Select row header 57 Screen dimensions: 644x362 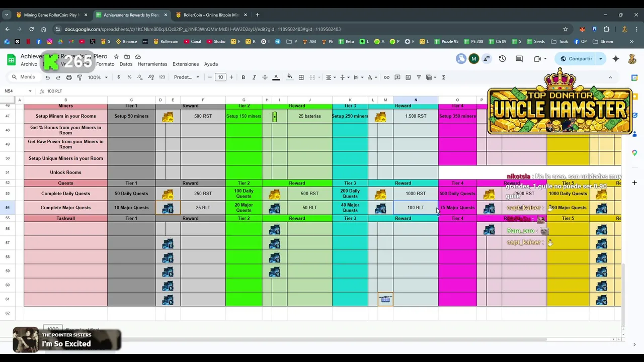point(8,243)
